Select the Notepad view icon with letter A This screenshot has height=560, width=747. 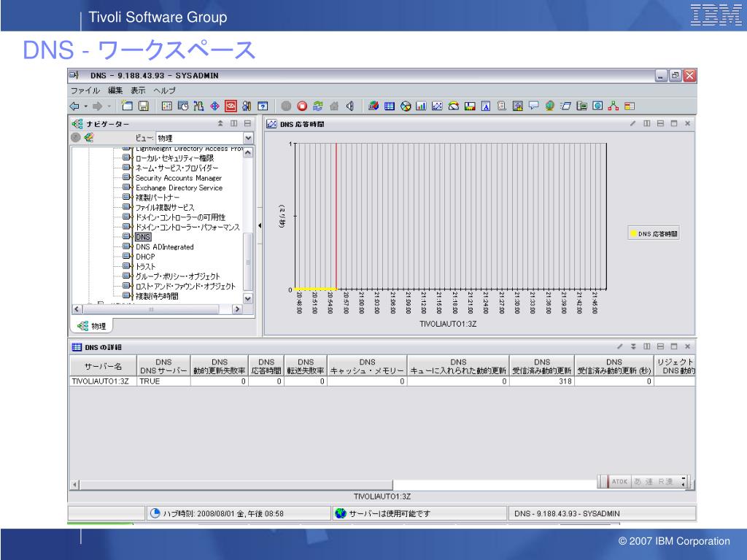coord(485,106)
